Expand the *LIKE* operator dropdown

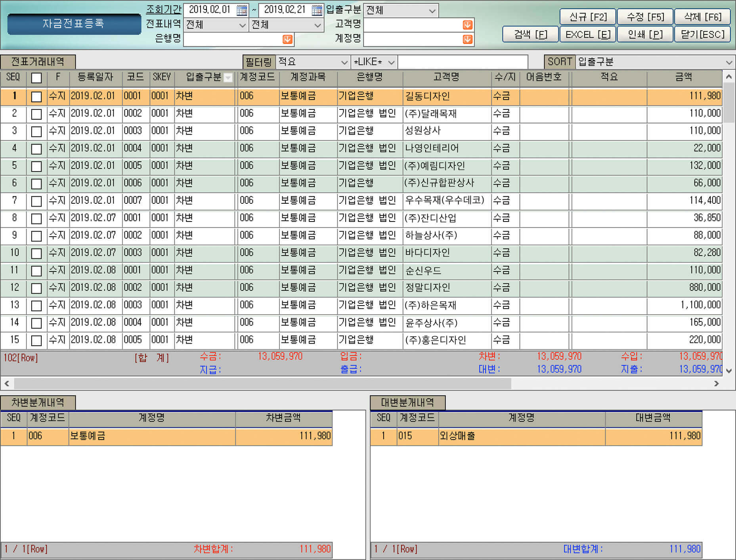click(x=391, y=62)
